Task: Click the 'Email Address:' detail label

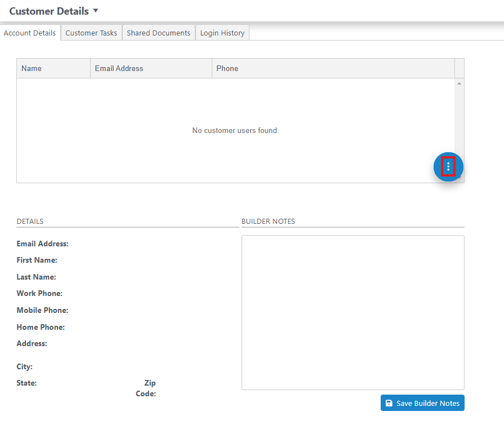Action: (x=42, y=244)
